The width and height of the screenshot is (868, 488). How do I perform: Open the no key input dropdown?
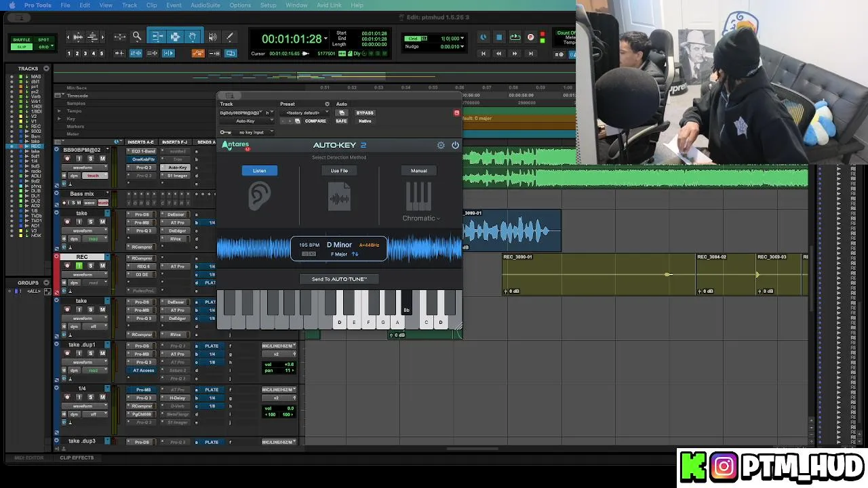pos(254,132)
